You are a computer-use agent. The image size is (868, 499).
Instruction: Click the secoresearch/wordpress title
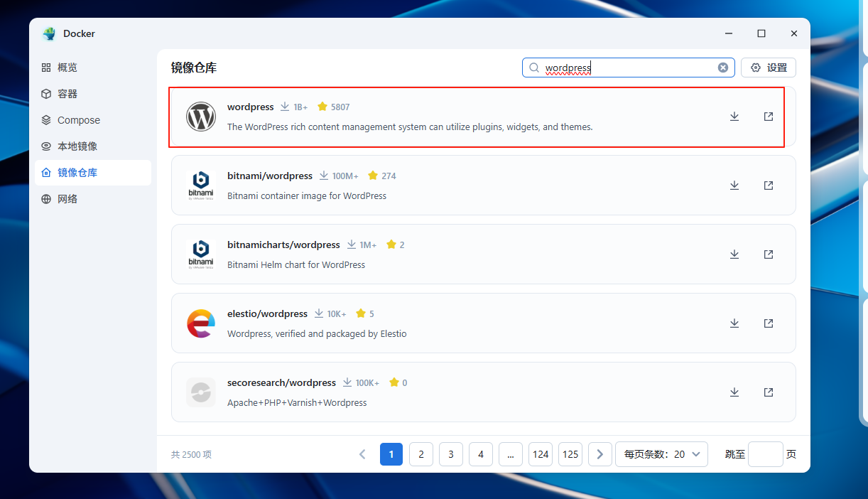click(x=281, y=382)
